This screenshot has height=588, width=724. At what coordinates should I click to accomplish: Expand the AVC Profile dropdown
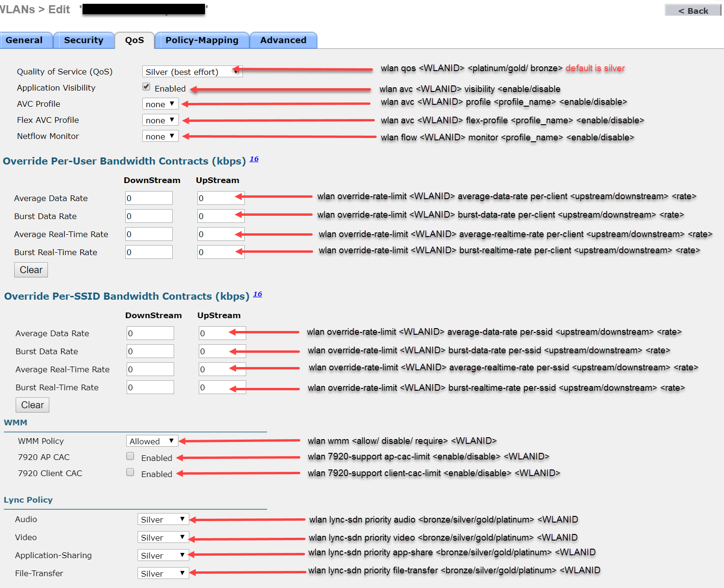[x=160, y=104]
